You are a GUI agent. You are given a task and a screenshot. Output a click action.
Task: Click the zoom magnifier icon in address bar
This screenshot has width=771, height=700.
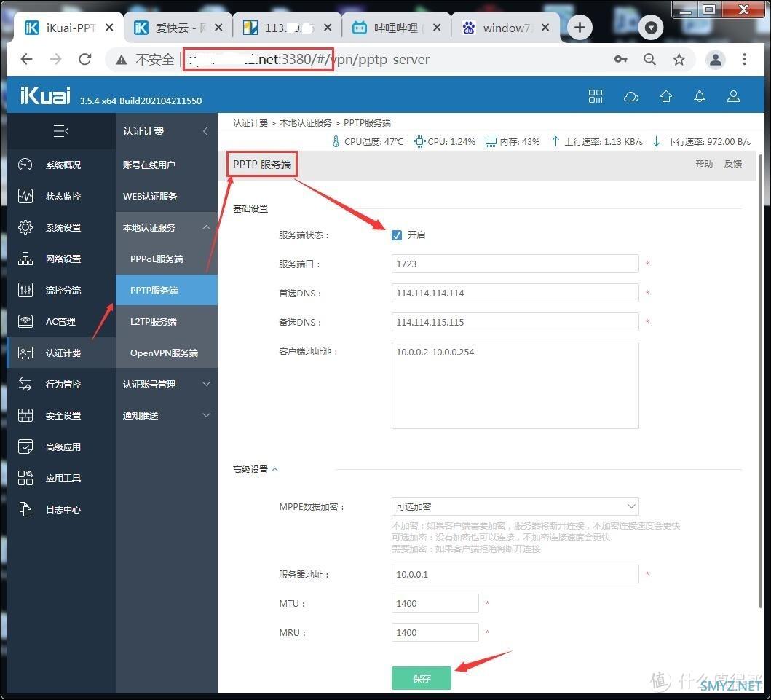[649, 60]
